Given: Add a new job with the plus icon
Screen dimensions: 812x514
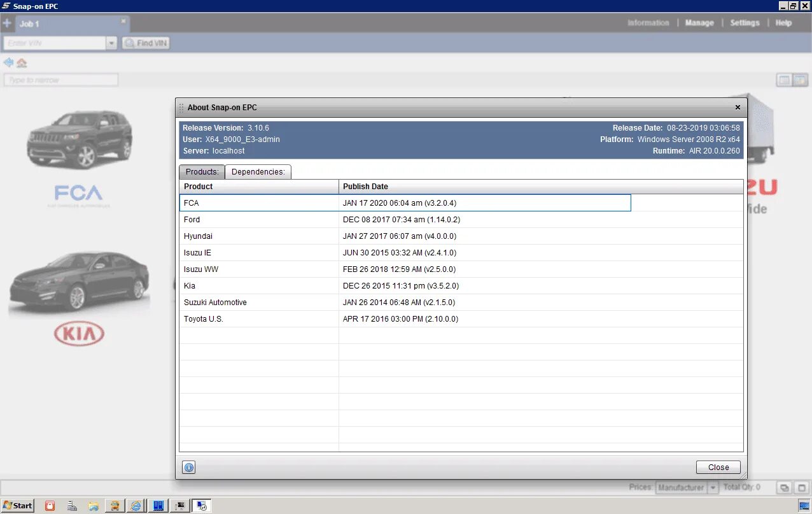Looking at the screenshot, I should click(x=7, y=24).
